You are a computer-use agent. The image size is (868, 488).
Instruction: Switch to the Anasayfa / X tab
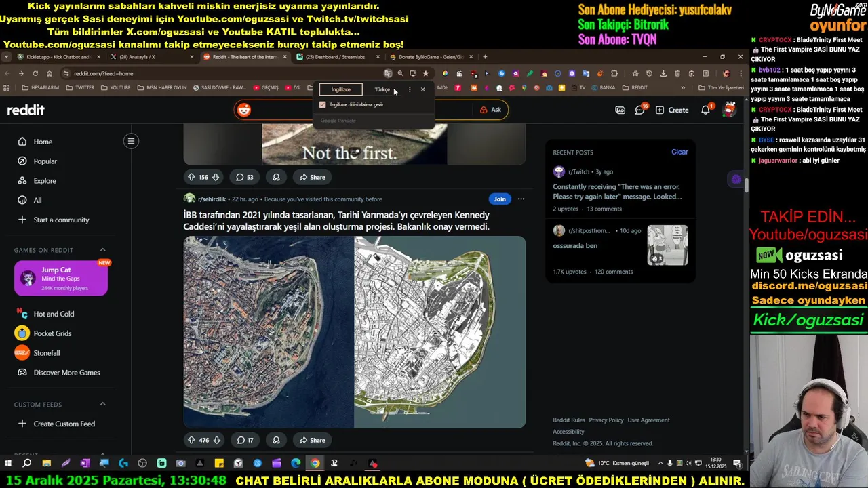click(153, 57)
